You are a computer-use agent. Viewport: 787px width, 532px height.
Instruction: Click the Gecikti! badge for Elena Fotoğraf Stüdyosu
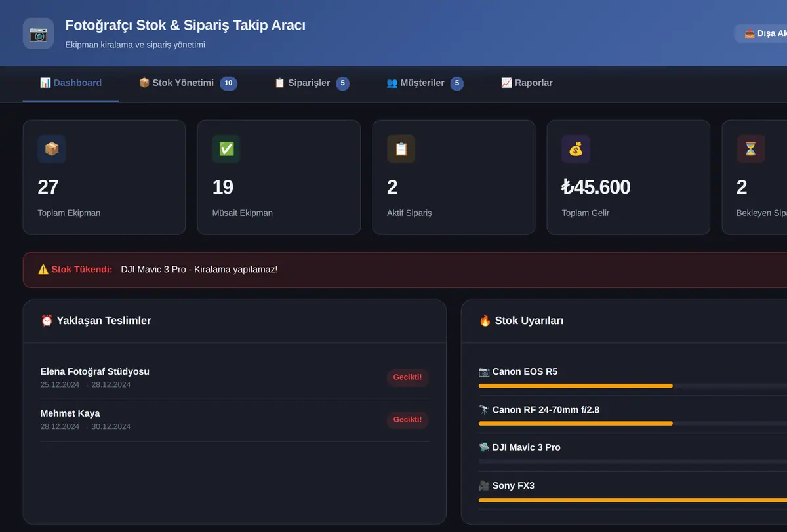pyautogui.click(x=407, y=377)
